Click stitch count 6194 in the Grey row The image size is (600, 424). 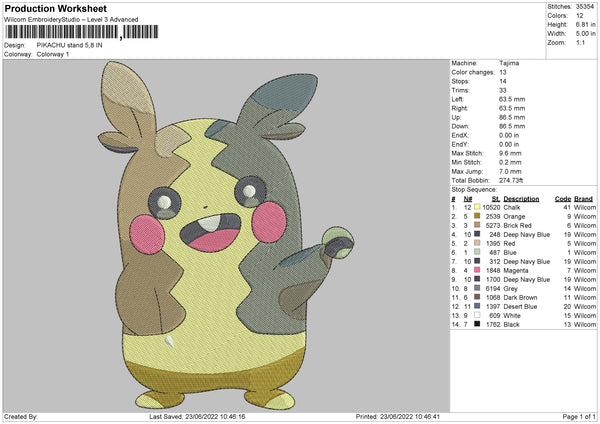point(493,289)
